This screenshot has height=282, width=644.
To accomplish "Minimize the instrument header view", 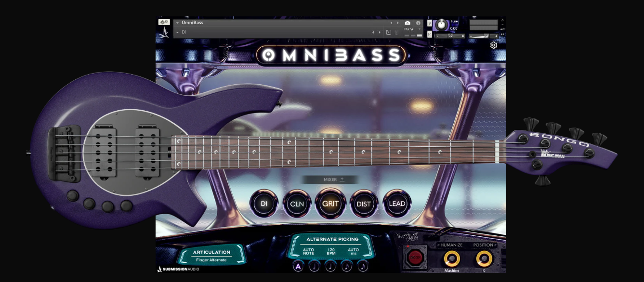I will coord(502,25).
